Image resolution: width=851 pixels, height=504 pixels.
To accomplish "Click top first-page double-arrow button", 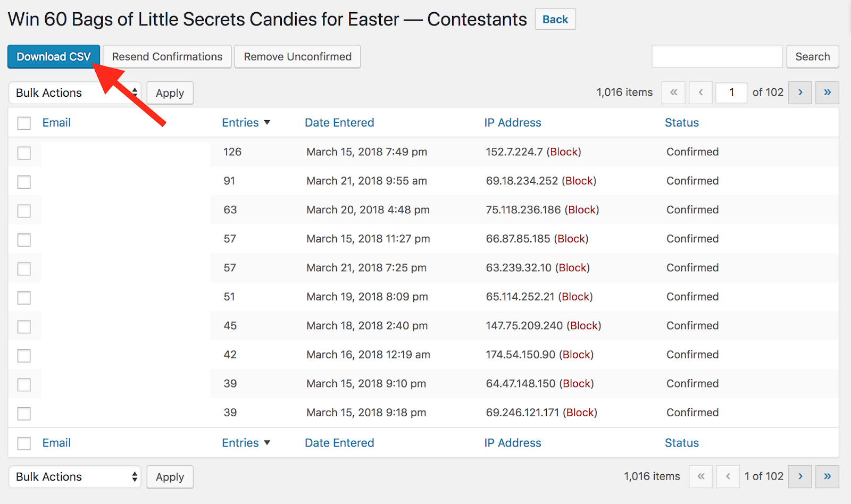I will click(673, 93).
